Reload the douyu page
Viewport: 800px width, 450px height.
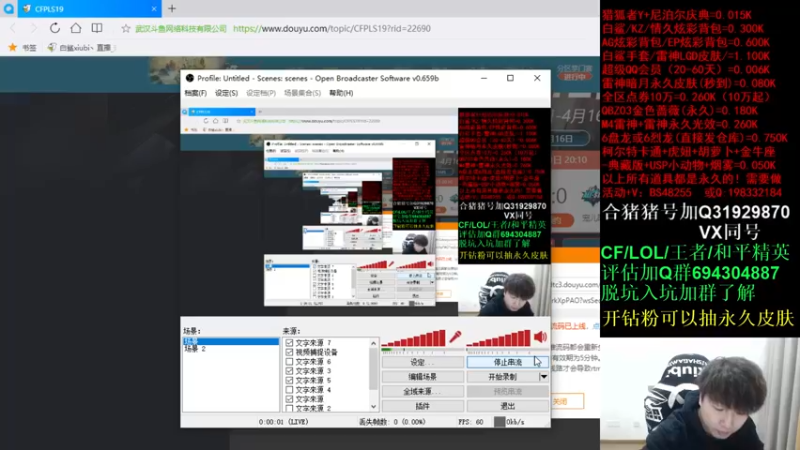55,28
